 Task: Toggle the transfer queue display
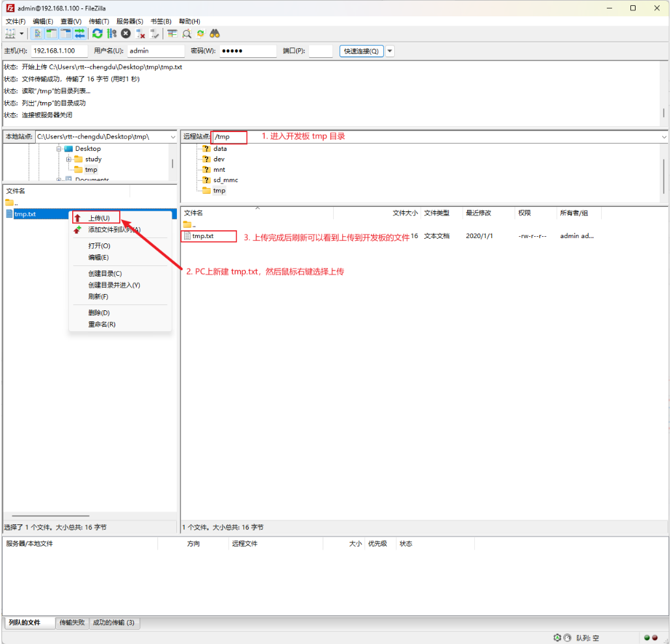80,33
